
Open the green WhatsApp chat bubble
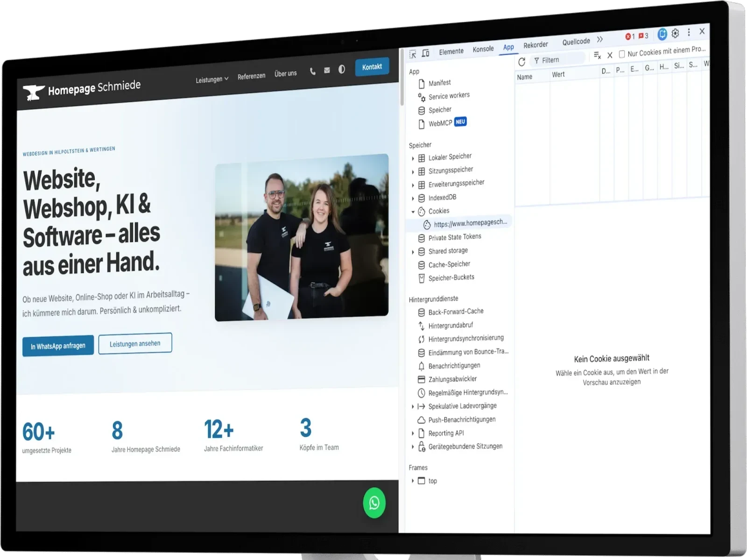click(374, 503)
